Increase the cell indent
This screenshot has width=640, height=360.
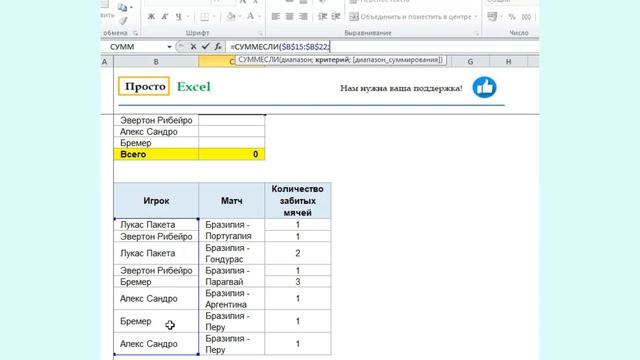pos(336,17)
